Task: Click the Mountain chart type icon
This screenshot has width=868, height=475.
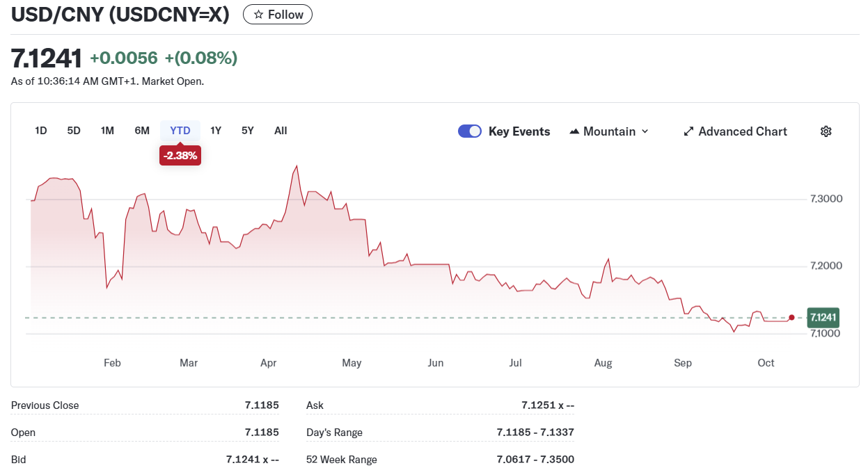Action: click(574, 131)
